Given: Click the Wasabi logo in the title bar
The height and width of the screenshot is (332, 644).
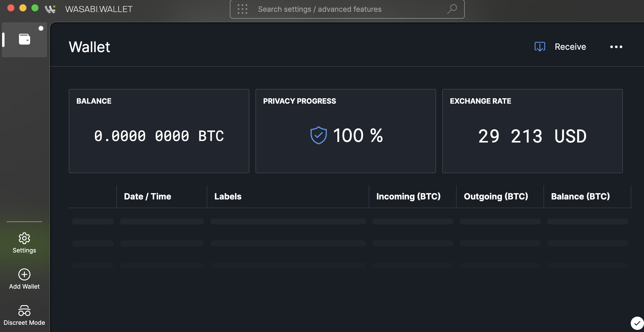Looking at the screenshot, I should click(50, 9).
